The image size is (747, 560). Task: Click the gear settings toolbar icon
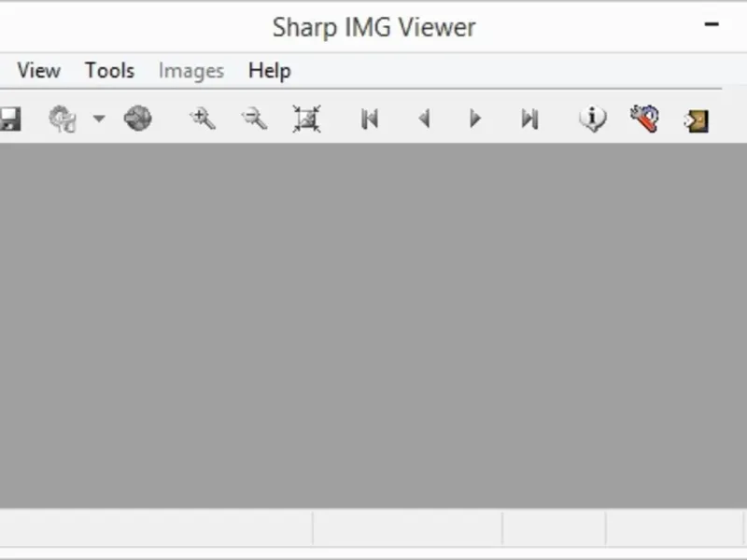(x=63, y=119)
